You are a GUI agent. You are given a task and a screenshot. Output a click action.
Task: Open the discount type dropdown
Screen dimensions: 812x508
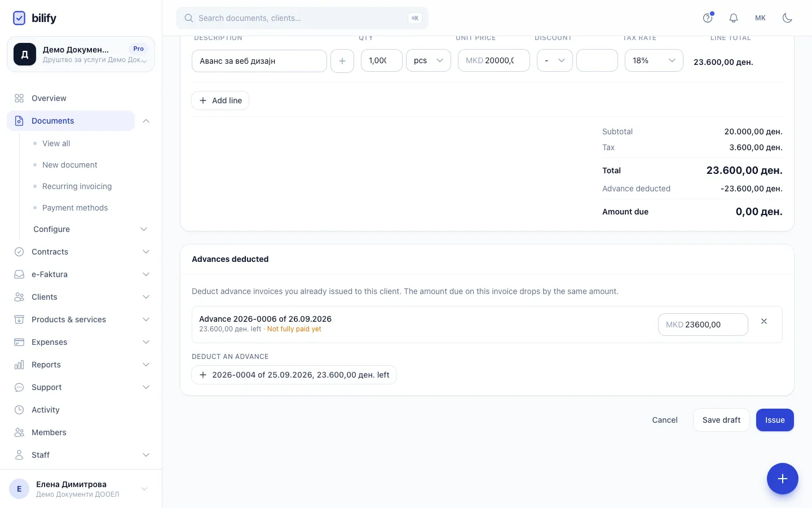click(x=555, y=60)
